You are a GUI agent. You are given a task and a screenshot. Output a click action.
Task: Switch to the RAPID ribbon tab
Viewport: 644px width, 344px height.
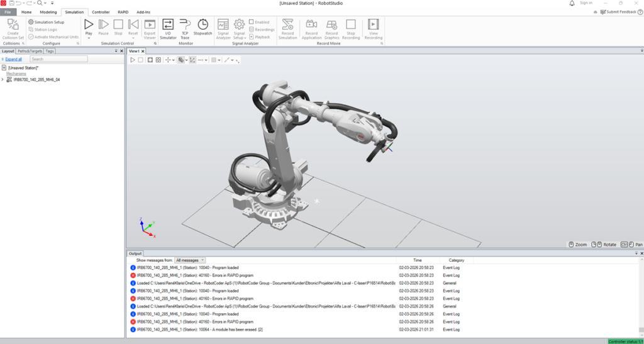point(123,13)
